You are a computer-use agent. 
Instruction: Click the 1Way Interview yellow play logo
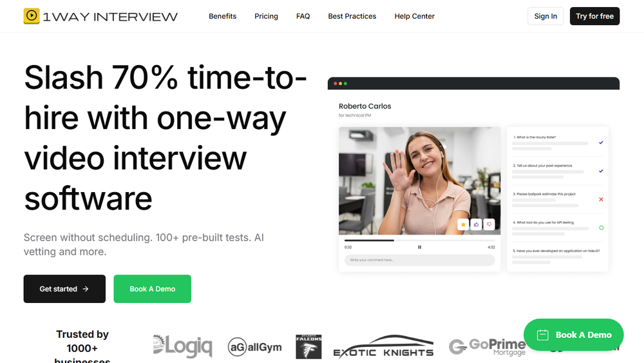click(x=32, y=16)
